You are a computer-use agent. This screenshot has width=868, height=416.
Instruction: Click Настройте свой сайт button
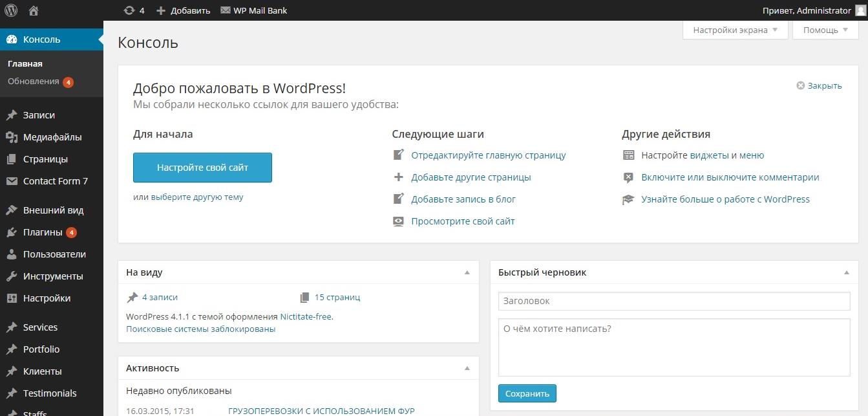[202, 168]
